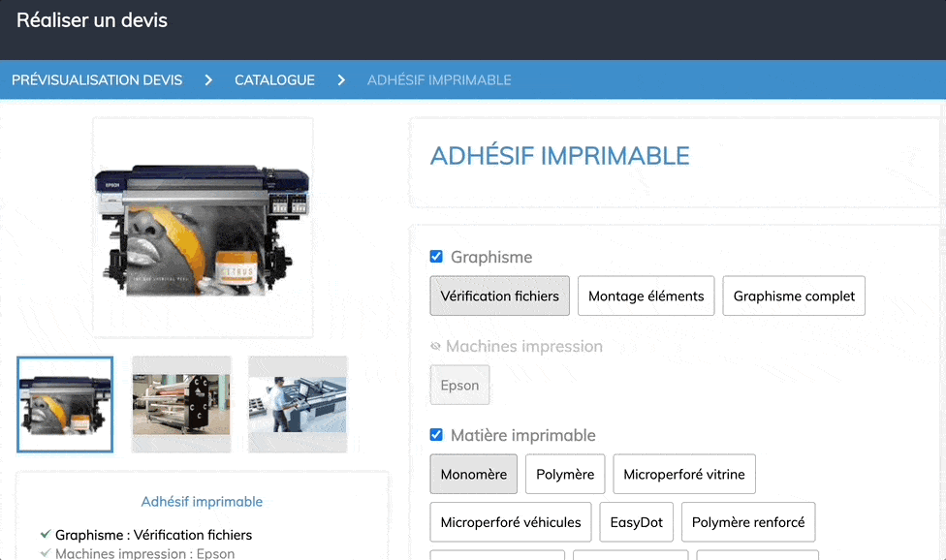Click the chevron after Prévisualisation devis
Viewport: 946px width, 560px height.
(208, 80)
